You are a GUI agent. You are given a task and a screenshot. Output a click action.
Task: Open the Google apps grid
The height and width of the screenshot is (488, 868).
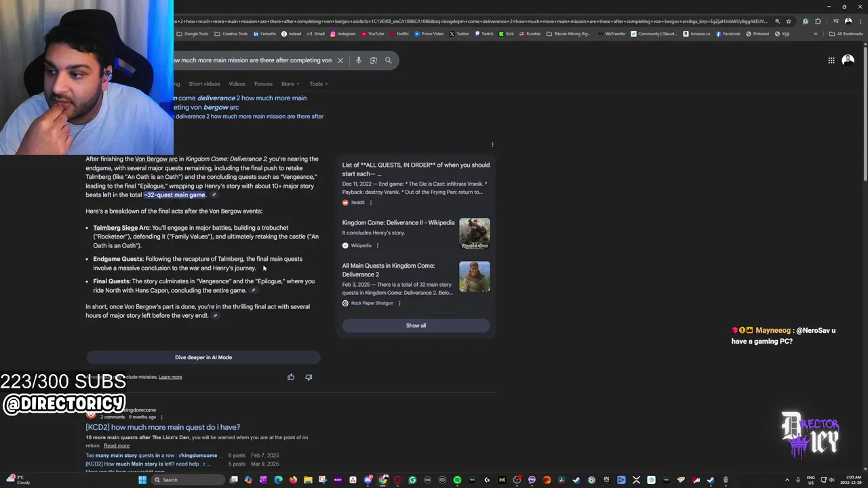pyautogui.click(x=831, y=60)
